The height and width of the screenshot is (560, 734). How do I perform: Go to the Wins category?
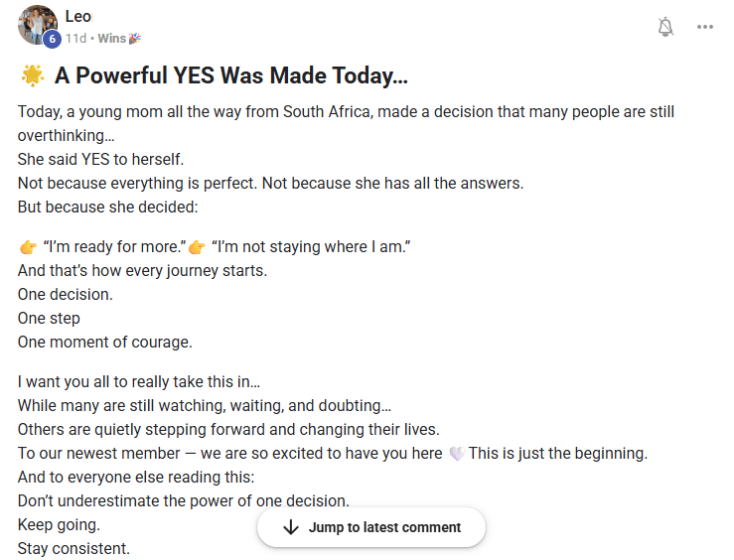(x=112, y=39)
